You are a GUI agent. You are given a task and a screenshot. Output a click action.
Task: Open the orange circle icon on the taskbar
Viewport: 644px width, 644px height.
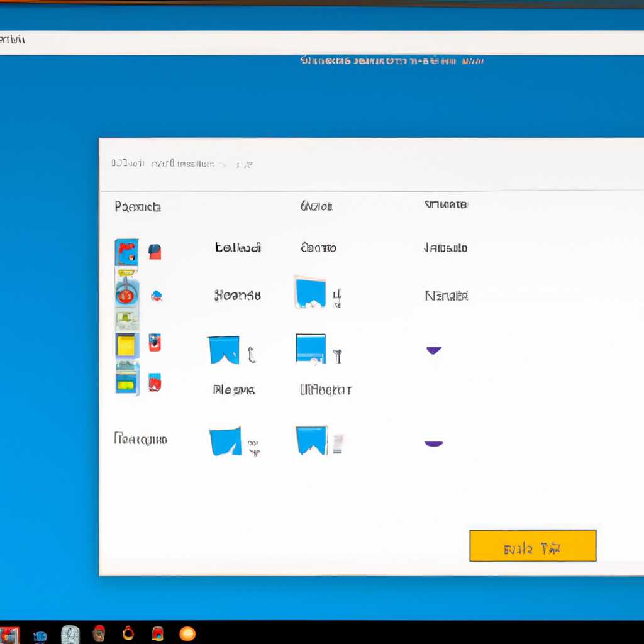[187, 634]
